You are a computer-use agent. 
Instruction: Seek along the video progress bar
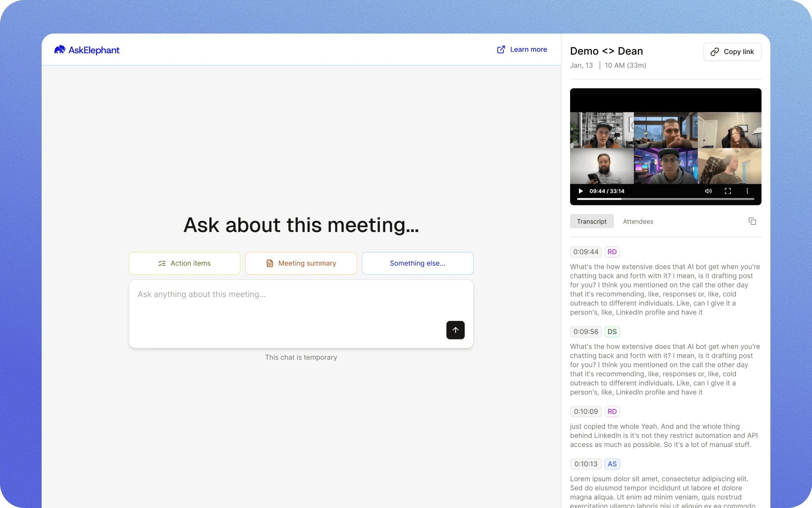click(x=665, y=199)
